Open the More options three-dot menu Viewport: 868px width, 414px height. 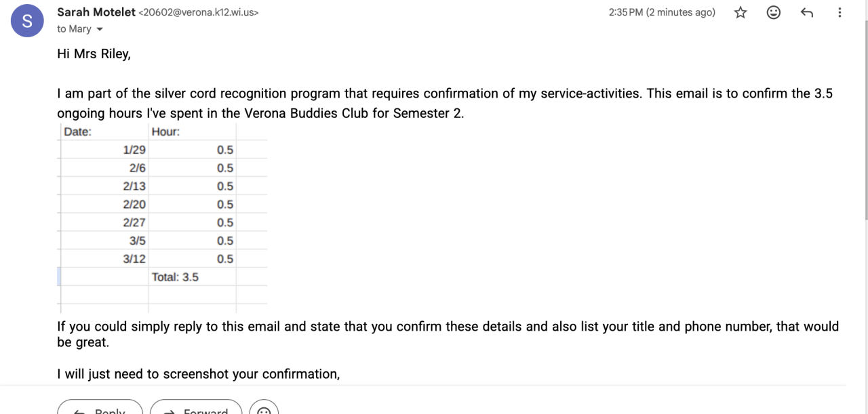point(840,13)
